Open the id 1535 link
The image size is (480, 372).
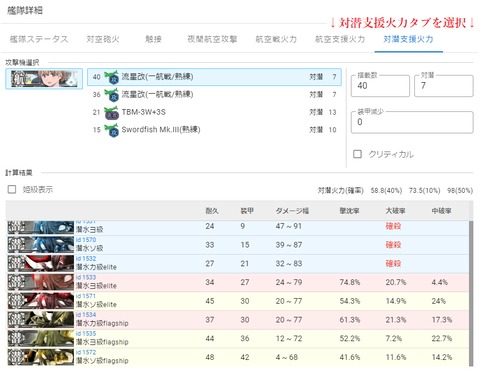coord(86,333)
